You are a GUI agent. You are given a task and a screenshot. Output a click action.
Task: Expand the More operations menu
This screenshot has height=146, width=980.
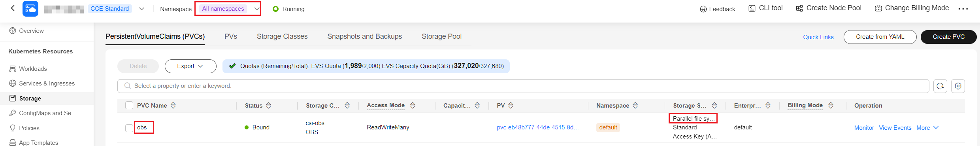pos(927,128)
